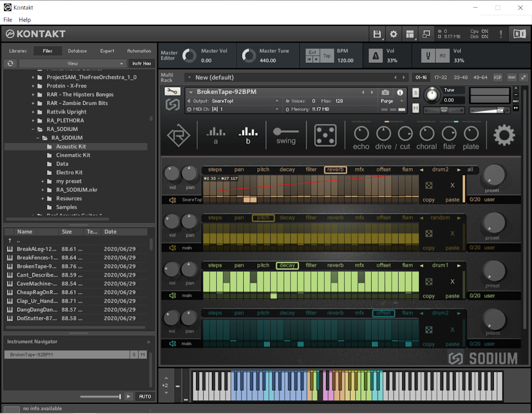Switch to the Expert tab
The height and width of the screenshot is (414, 532).
pos(107,51)
